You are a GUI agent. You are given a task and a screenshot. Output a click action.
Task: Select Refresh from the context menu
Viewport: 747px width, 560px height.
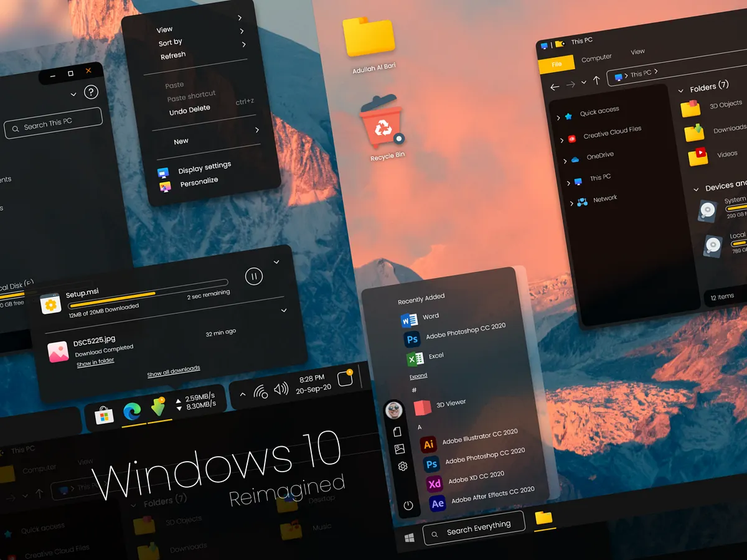172,54
